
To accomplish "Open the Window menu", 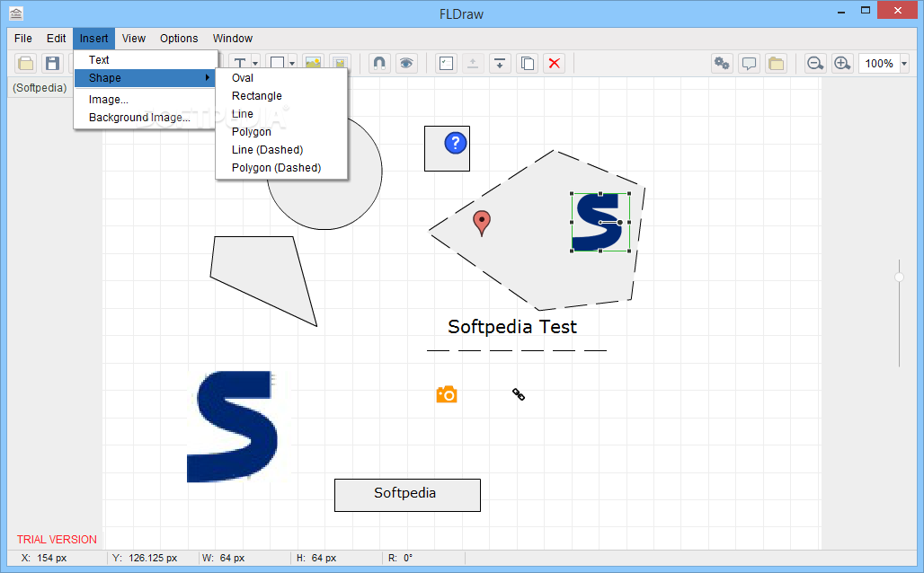I will click(x=233, y=39).
